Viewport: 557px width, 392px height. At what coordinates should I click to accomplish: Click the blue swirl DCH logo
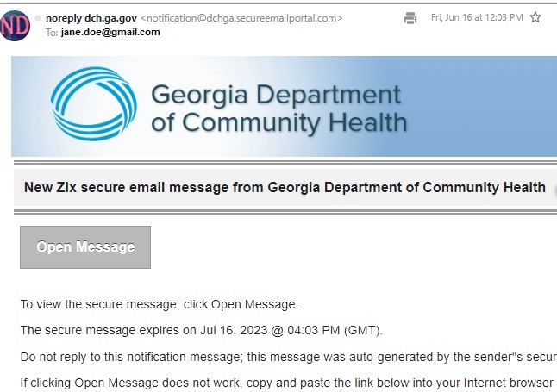[94, 104]
